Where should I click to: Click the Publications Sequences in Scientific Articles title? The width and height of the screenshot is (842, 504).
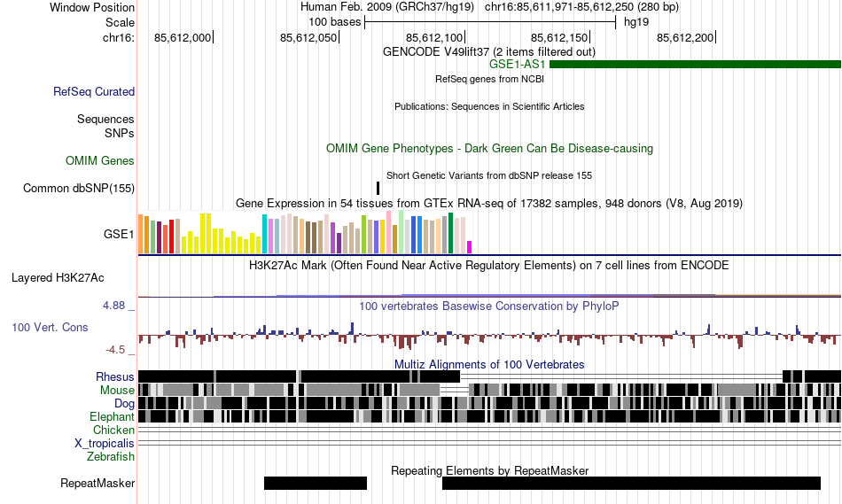[x=489, y=106]
